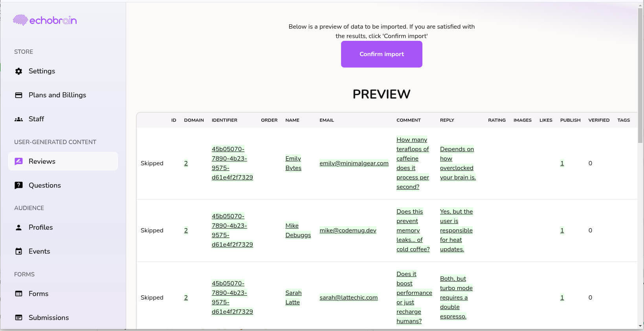Click the Questions help icon
Viewport: 644px width, 331px height.
point(18,185)
